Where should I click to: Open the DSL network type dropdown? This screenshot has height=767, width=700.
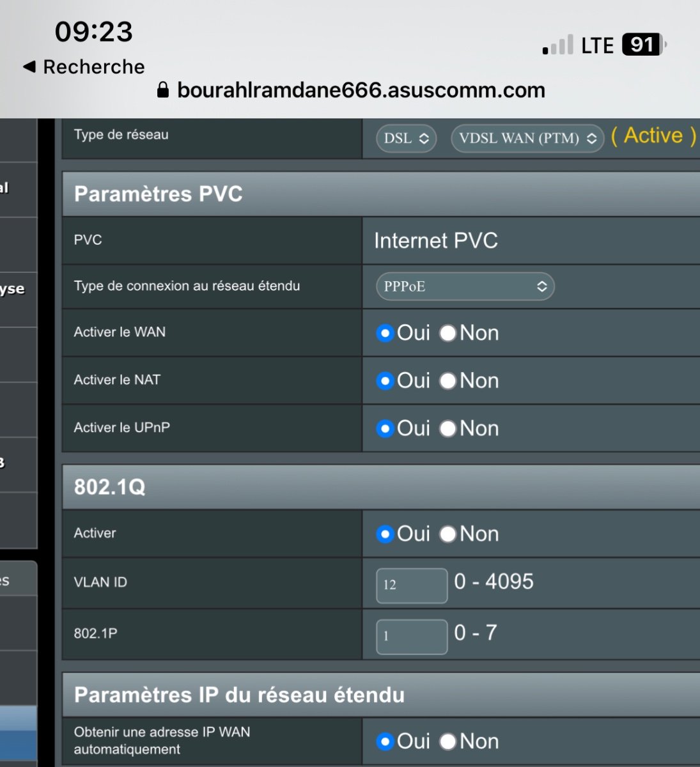(x=406, y=139)
